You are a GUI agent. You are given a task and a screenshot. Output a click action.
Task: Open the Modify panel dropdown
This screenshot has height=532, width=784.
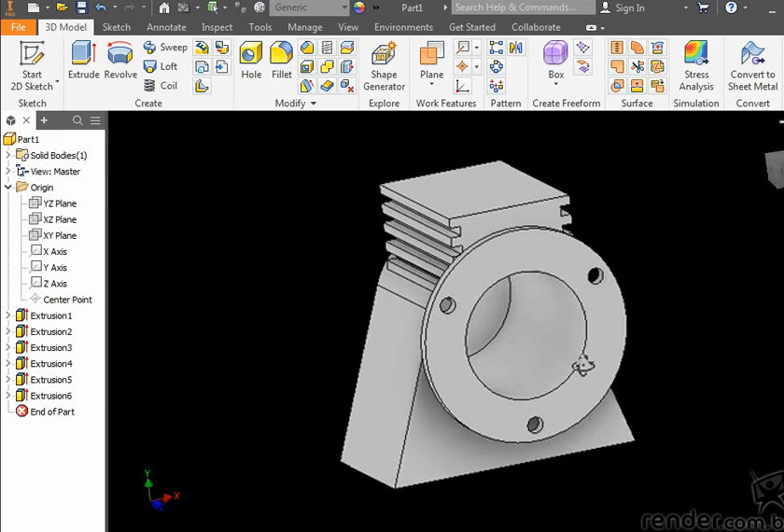coord(313,104)
